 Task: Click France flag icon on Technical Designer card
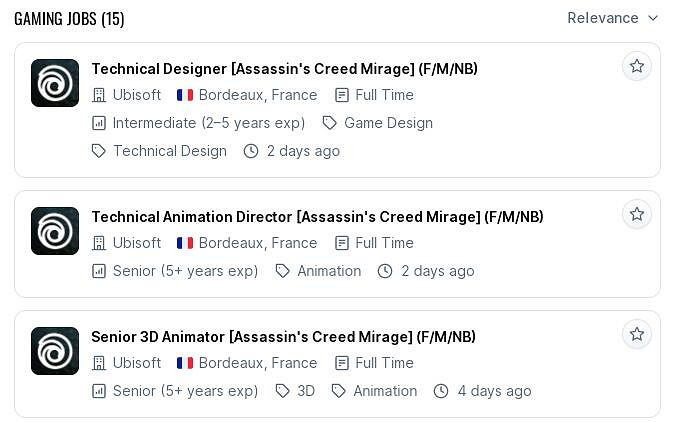185,95
